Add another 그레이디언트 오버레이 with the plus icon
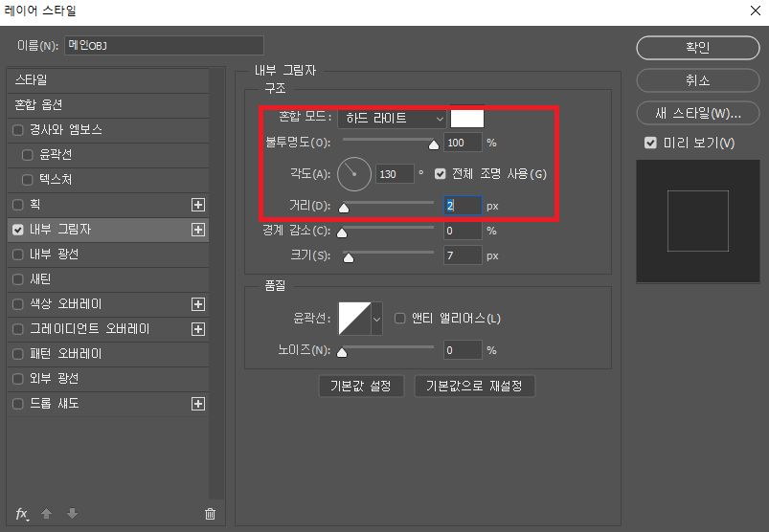The image size is (769, 532). coord(198,329)
